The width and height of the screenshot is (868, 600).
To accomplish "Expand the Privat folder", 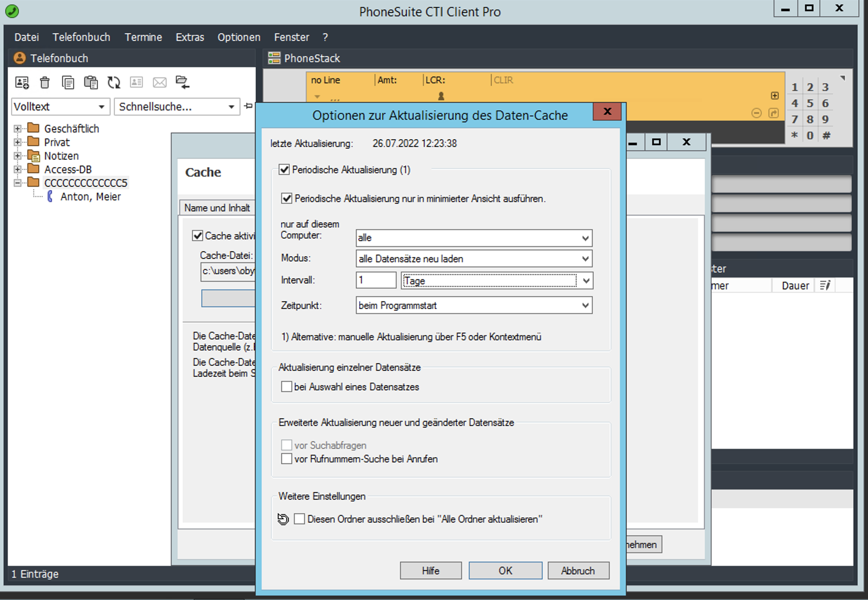I will pyautogui.click(x=17, y=142).
